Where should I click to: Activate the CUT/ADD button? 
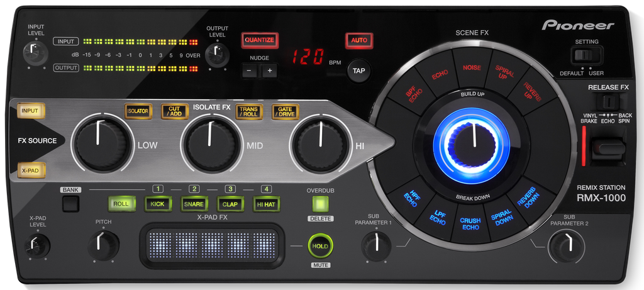click(x=175, y=111)
